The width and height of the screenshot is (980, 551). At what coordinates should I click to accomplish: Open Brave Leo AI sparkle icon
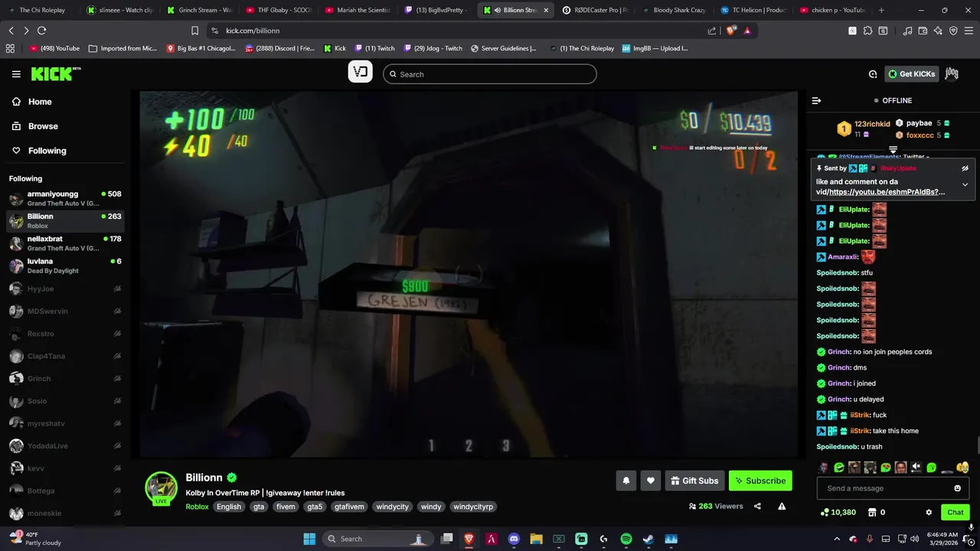938,31
